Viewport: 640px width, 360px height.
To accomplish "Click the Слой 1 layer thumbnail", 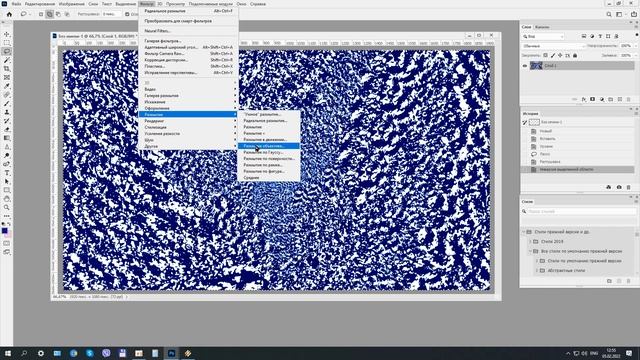I will coord(536,65).
